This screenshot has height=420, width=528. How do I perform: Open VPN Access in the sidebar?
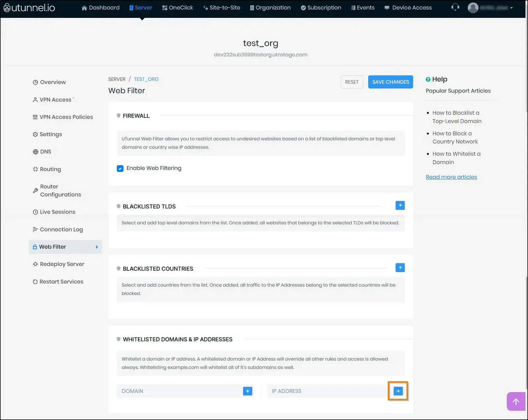[x=53, y=100]
